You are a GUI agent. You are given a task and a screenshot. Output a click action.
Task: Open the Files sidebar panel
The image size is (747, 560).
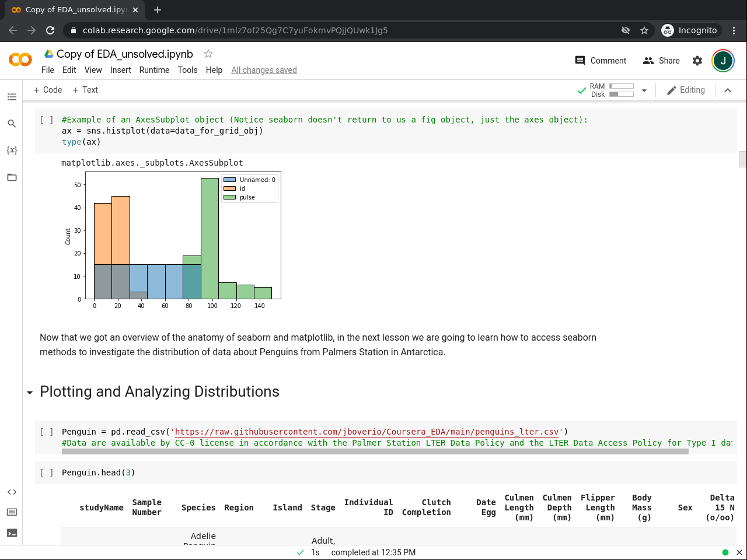(12, 177)
